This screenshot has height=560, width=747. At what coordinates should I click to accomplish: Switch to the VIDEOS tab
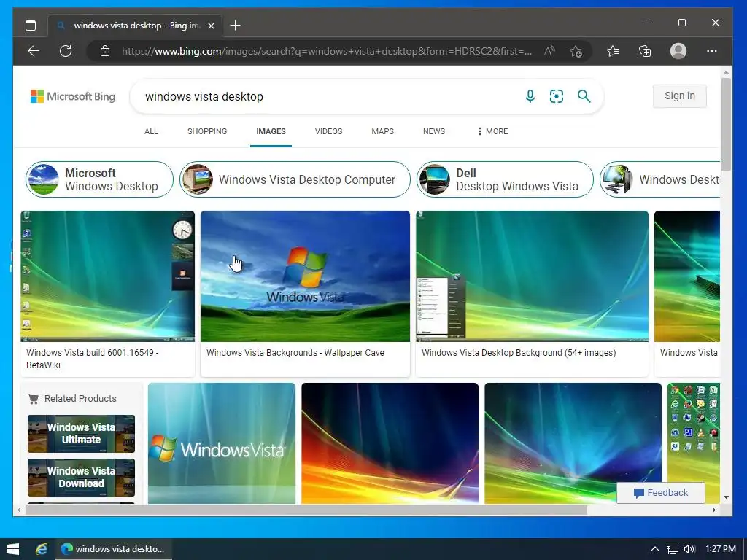pos(329,131)
